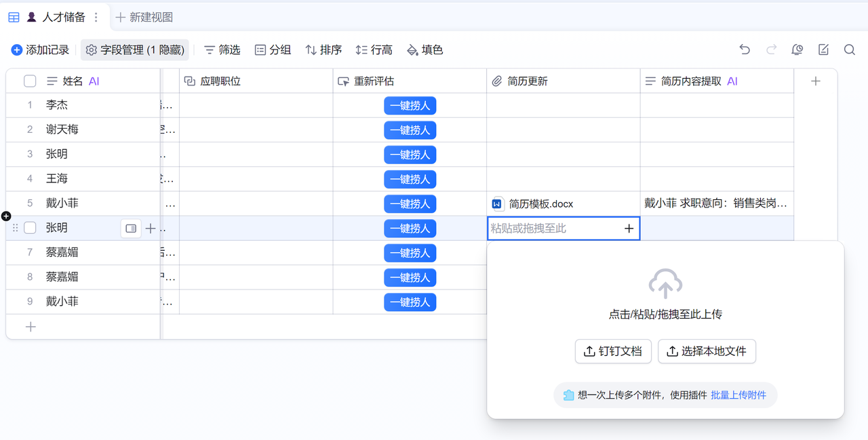
Task: Expand record icon beside 张明 row six
Action: click(x=131, y=228)
